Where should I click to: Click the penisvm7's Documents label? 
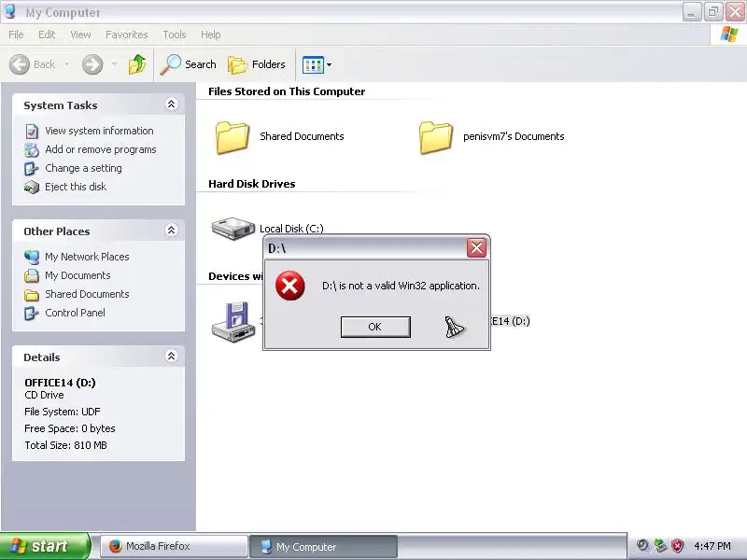tap(514, 136)
